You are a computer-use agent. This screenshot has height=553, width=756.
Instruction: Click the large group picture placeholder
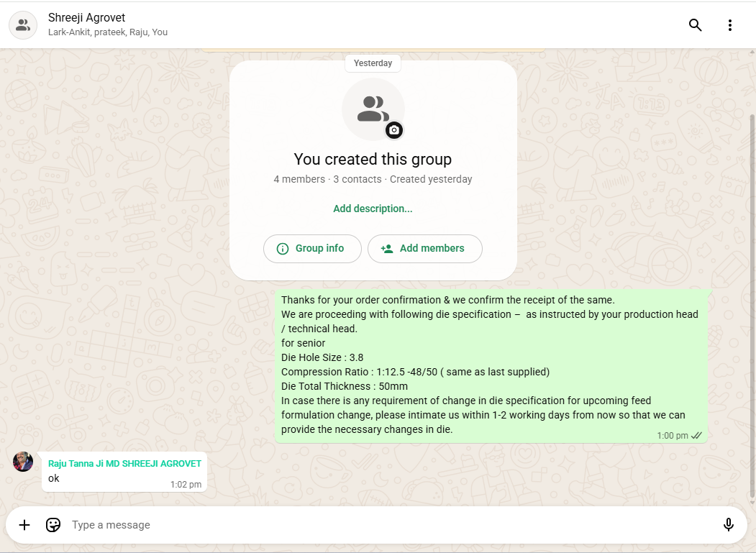pos(373,109)
